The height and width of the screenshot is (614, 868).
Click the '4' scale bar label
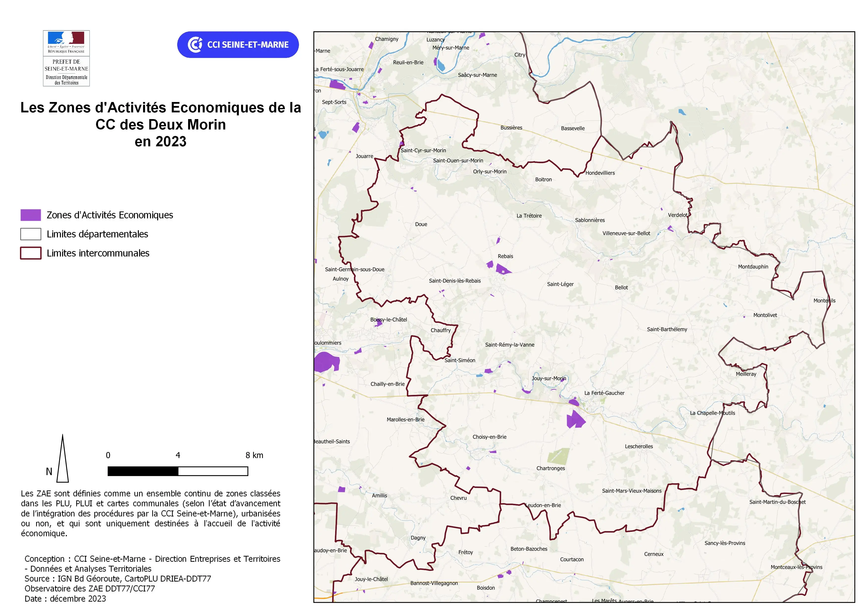pyautogui.click(x=178, y=455)
